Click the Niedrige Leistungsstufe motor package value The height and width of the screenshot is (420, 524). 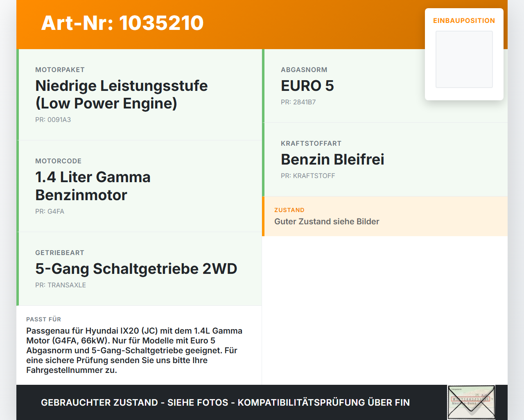coord(122,95)
